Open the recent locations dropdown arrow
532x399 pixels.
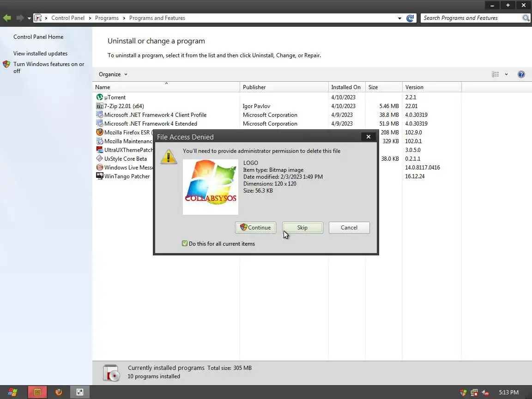pyautogui.click(x=29, y=18)
